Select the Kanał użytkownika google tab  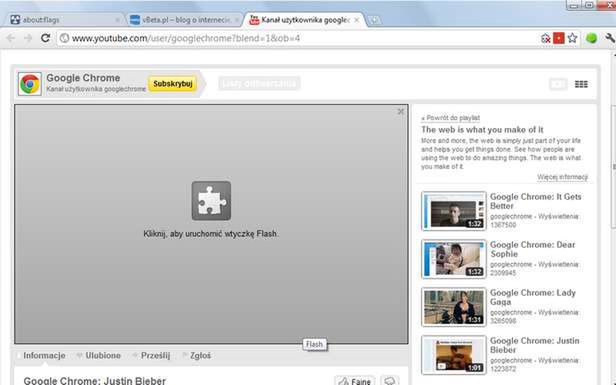(304, 20)
